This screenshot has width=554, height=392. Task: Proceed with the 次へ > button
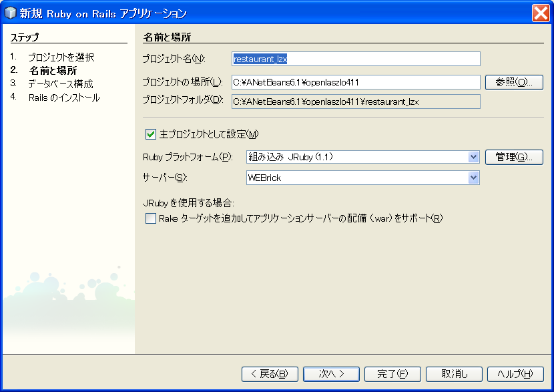click(x=332, y=374)
